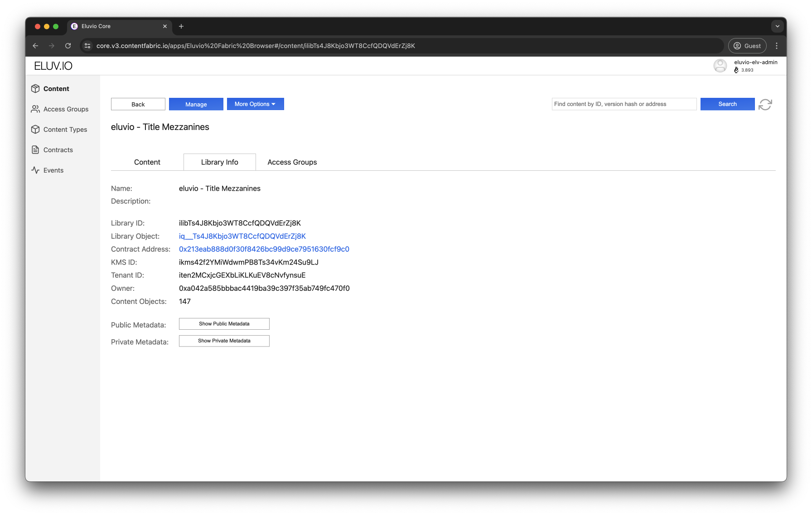
Task: Click the page heading eluvio - Title Mezzanines
Action: 160,127
